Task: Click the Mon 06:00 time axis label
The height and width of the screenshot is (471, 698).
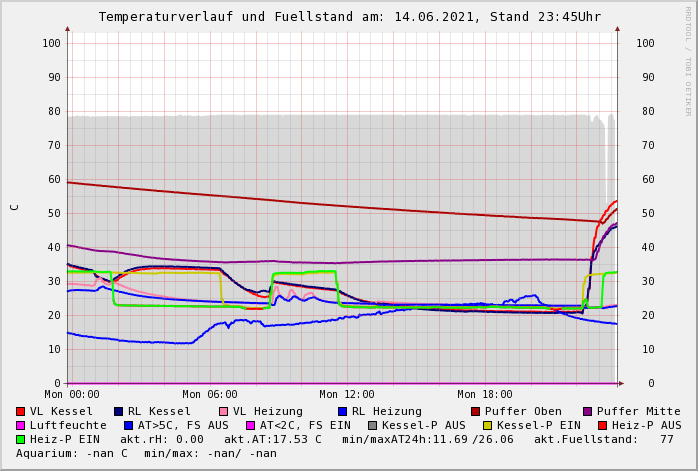Action: click(x=210, y=395)
